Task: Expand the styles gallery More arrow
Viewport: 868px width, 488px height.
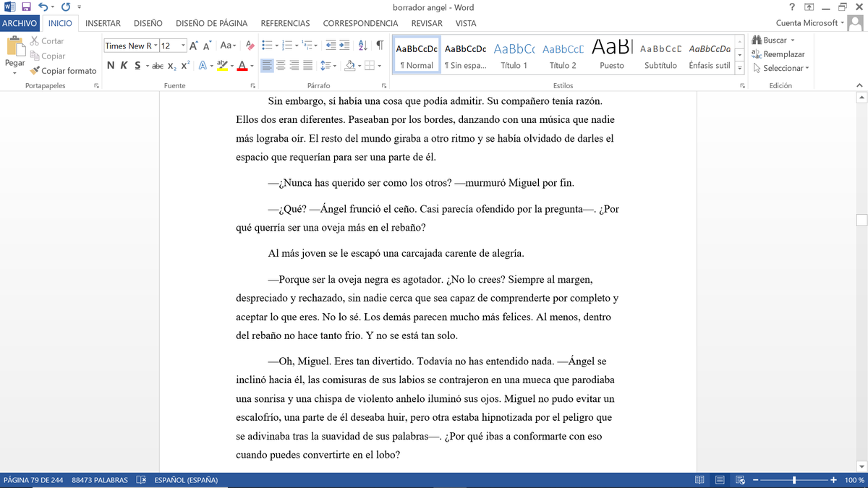Action: click(739, 68)
